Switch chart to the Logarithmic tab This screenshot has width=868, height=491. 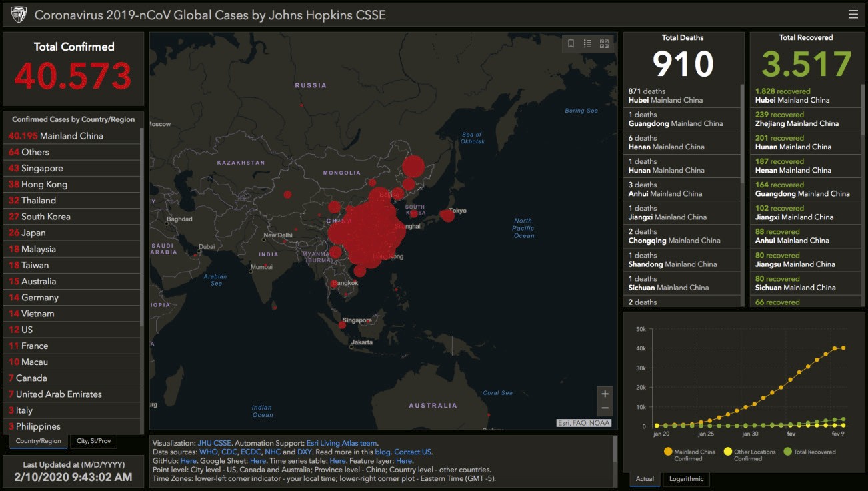685,479
